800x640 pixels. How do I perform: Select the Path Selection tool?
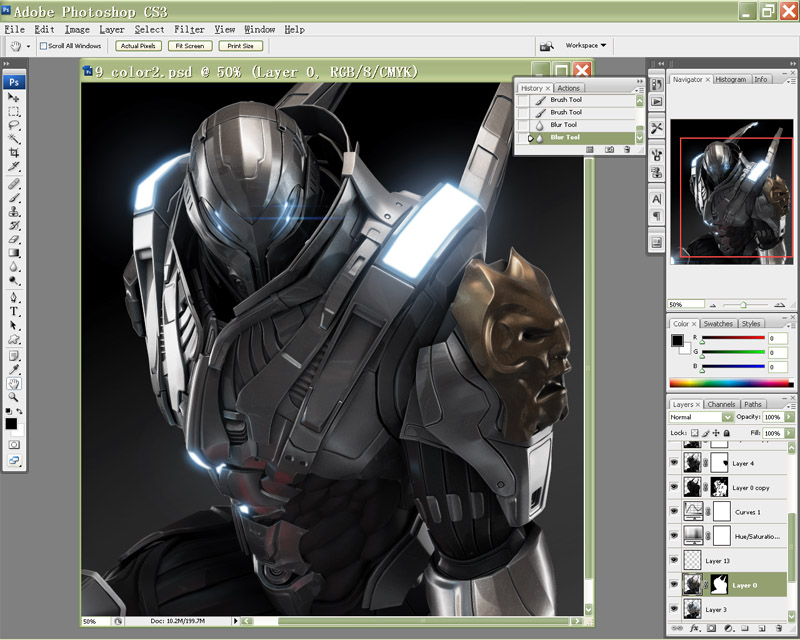[14, 325]
